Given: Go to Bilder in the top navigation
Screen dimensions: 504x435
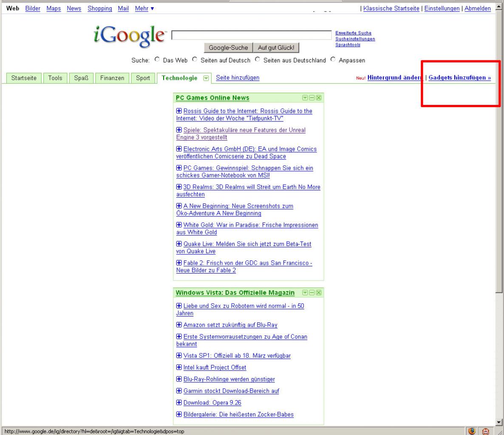Looking at the screenshot, I should coord(33,8).
